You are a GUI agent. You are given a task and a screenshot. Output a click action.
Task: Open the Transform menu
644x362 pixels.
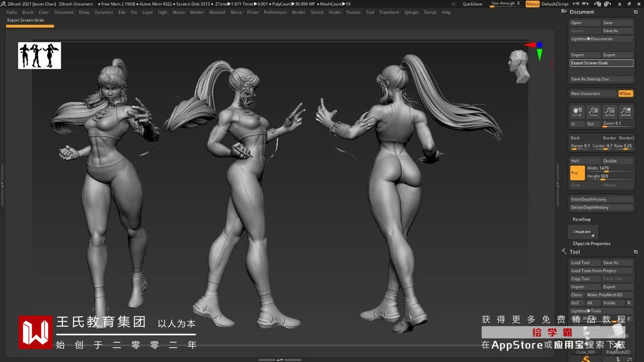coord(389,12)
